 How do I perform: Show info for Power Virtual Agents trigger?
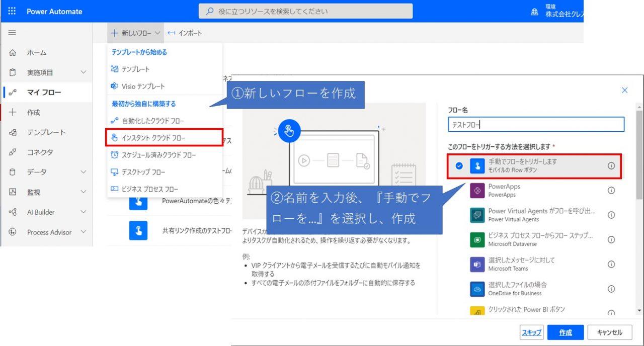[611, 215]
